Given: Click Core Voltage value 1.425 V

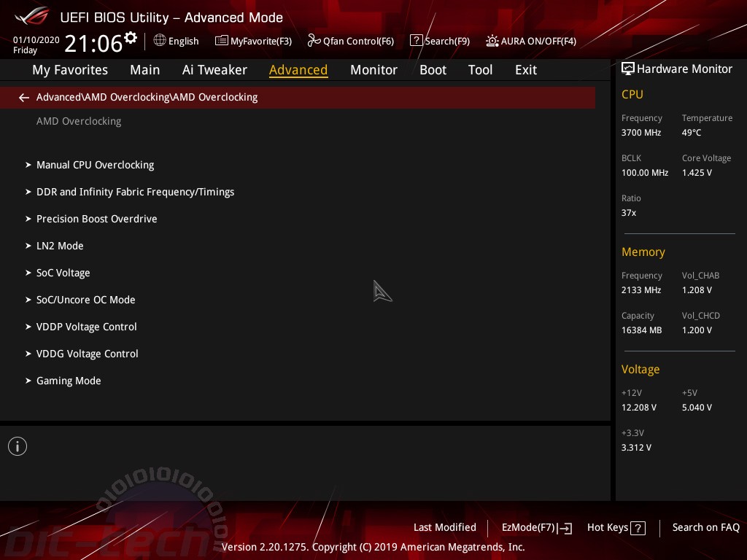Looking at the screenshot, I should tap(697, 173).
